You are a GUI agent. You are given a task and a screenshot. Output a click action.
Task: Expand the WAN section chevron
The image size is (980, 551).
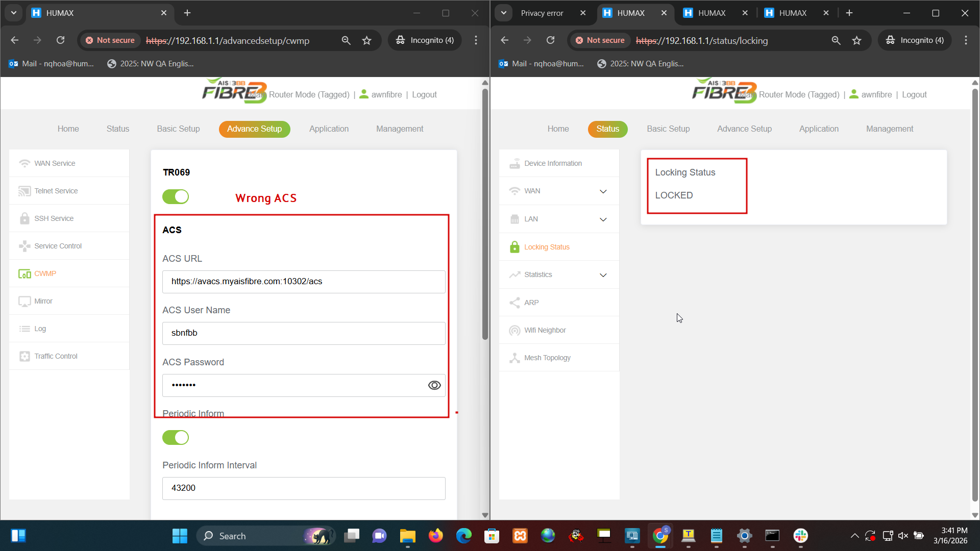[x=603, y=191]
